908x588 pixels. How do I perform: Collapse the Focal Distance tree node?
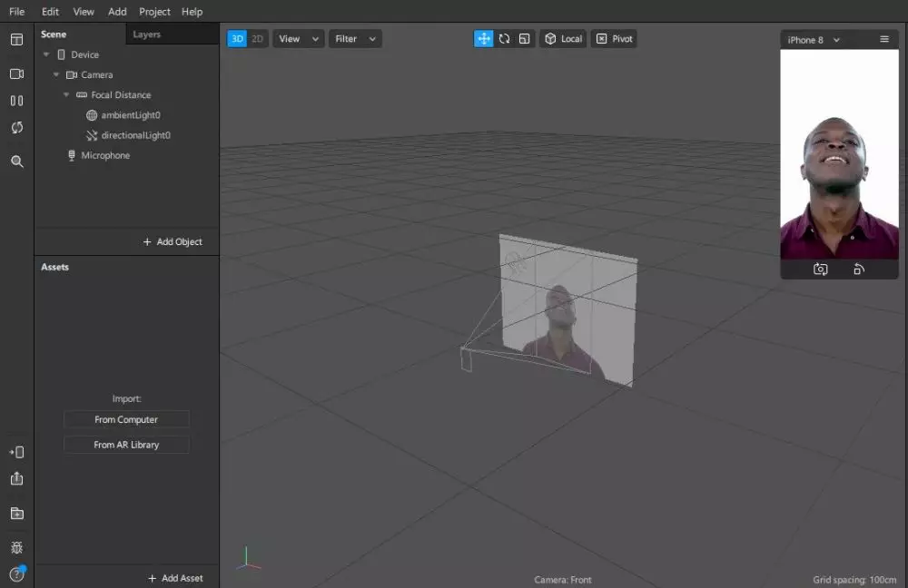point(66,95)
